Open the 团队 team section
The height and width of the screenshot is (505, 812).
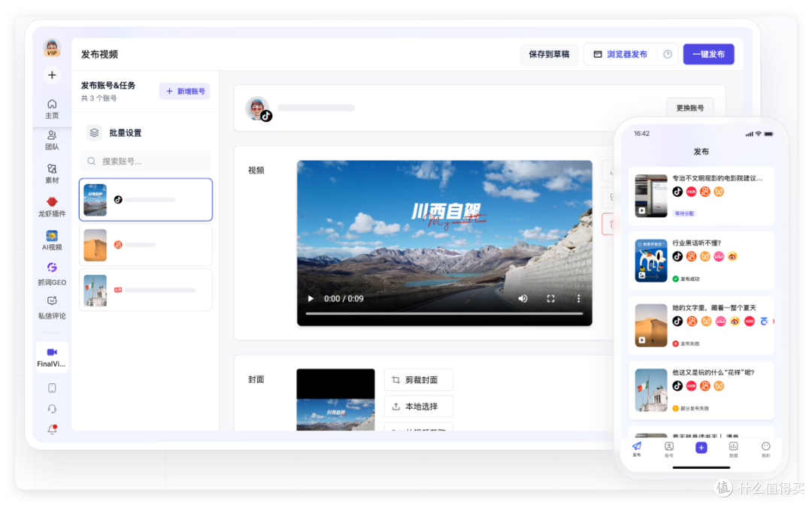(52, 141)
